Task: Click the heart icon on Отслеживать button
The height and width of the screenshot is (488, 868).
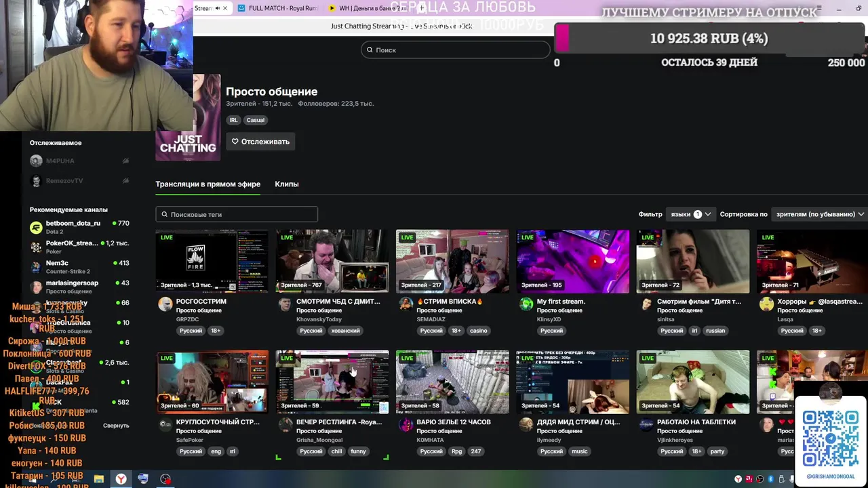Action: point(235,142)
